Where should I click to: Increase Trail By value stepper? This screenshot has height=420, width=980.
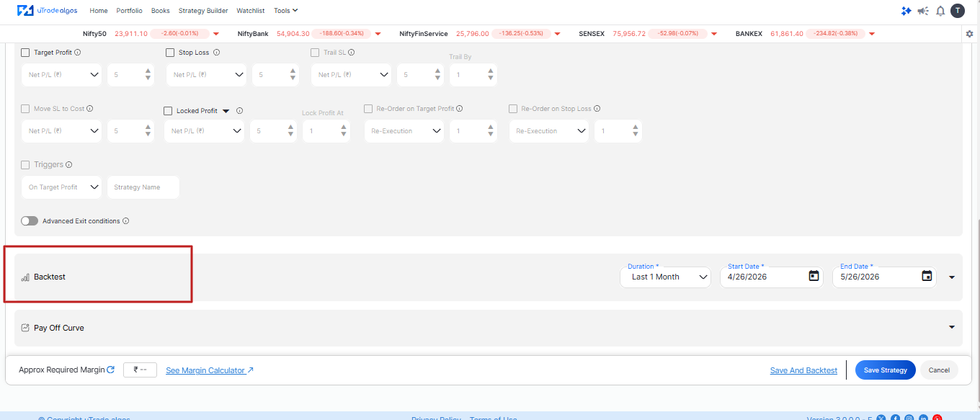click(490, 71)
